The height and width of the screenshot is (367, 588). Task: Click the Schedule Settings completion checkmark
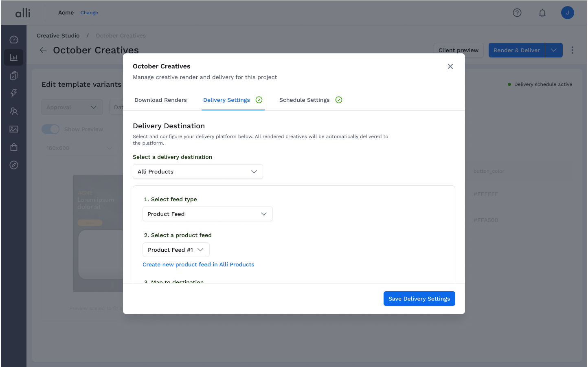click(339, 99)
